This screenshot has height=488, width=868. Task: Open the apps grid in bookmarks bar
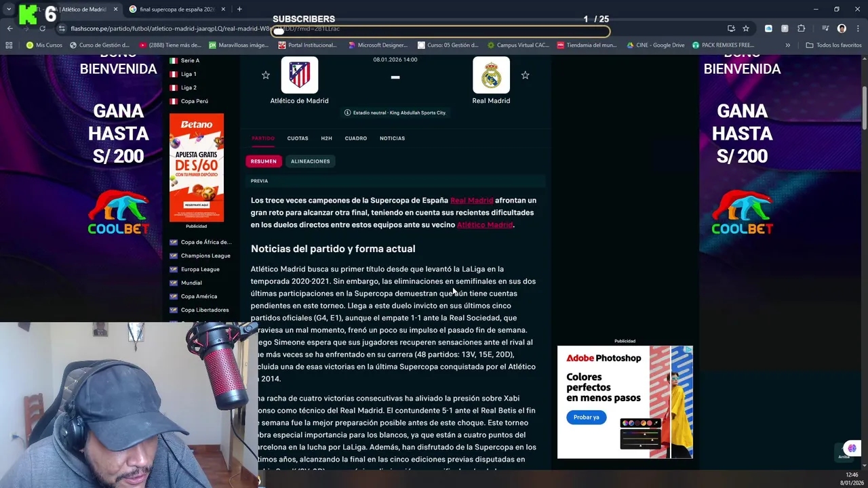click(x=9, y=45)
